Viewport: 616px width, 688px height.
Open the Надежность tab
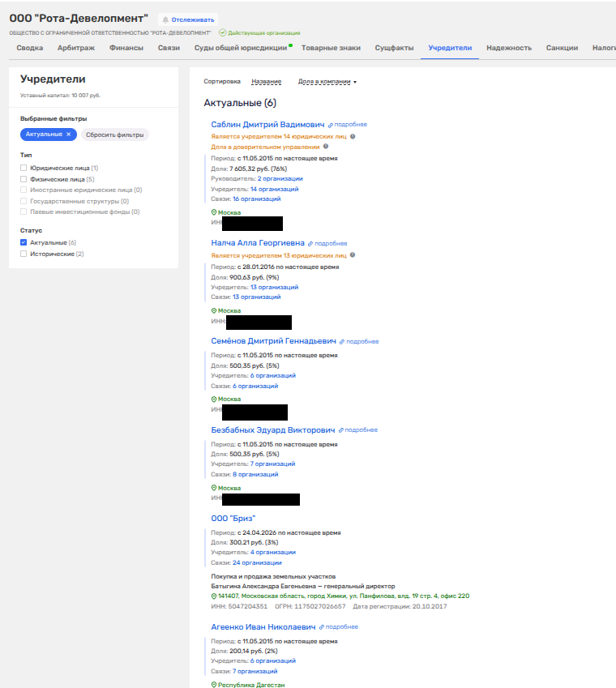point(509,48)
